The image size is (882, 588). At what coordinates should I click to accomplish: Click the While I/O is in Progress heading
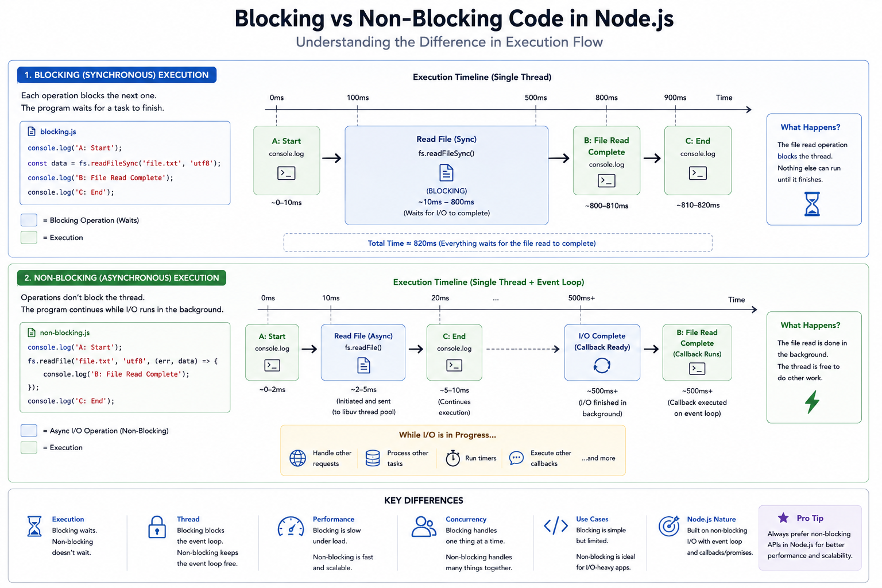pyautogui.click(x=447, y=435)
